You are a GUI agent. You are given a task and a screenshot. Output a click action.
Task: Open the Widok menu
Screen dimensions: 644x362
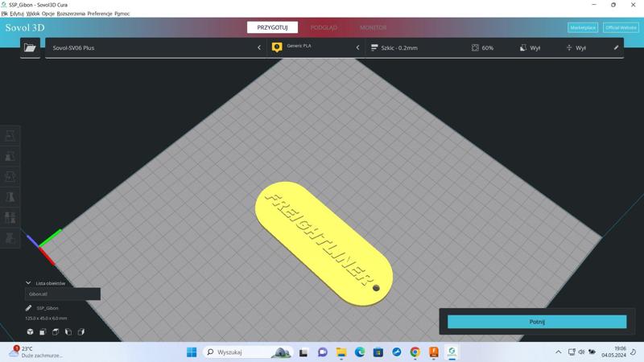pyautogui.click(x=33, y=14)
